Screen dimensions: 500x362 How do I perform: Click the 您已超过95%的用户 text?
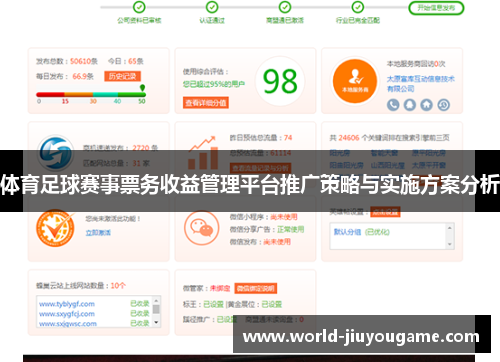[x=214, y=84]
